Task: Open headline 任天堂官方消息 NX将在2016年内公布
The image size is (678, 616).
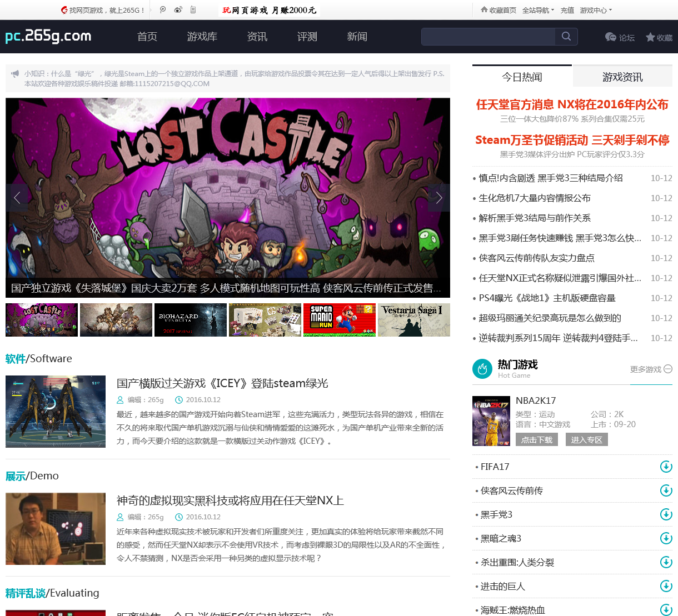Action: pyautogui.click(x=572, y=104)
